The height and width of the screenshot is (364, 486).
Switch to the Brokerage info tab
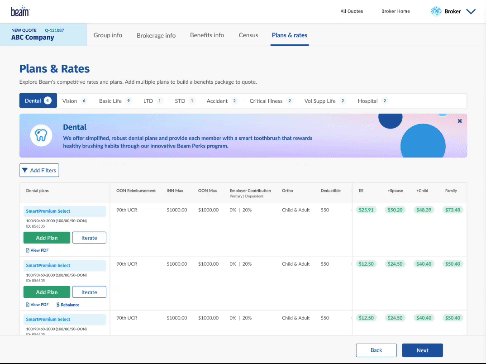[156, 35]
